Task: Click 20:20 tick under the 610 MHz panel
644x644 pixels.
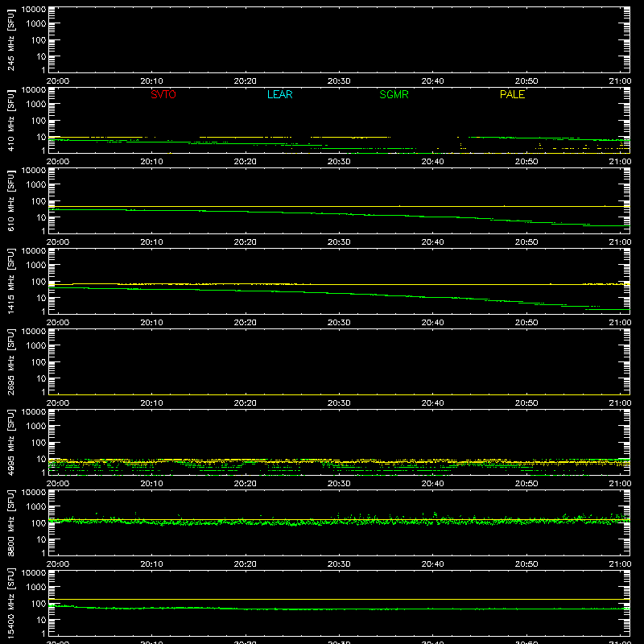Action: click(246, 242)
